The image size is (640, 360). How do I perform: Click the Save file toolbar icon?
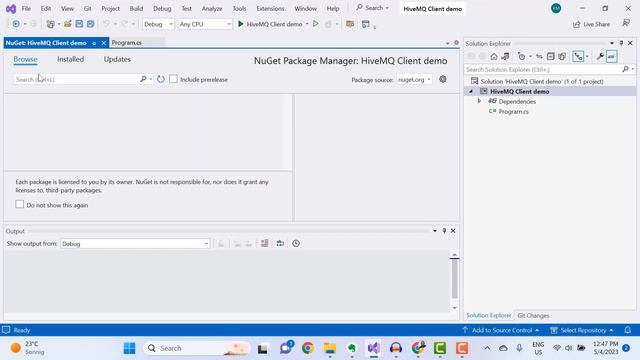click(79, 24)
